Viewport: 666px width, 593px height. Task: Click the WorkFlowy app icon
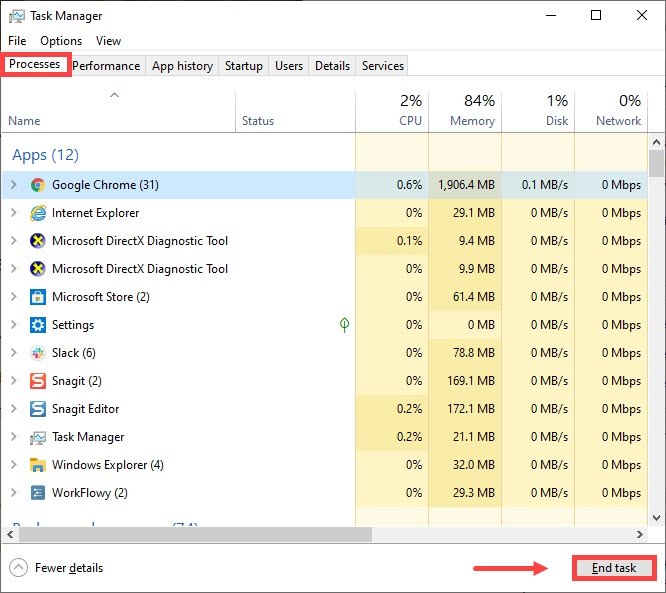pyautogui.click(x=38, y=493)
